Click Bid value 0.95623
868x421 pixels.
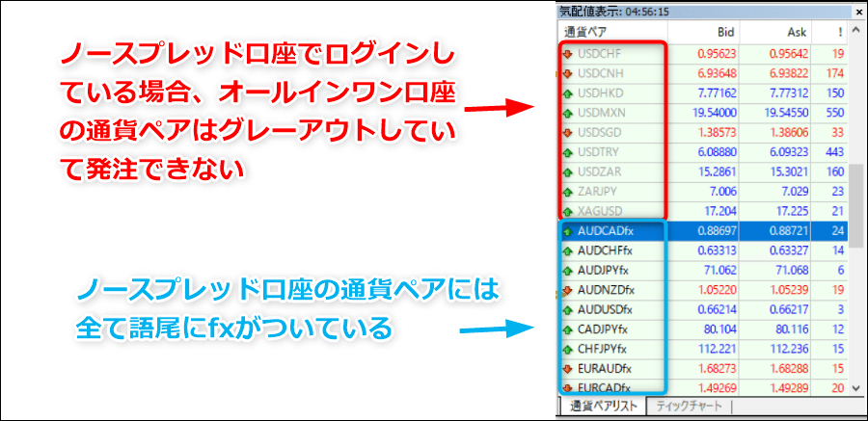(x=717, y=54)
